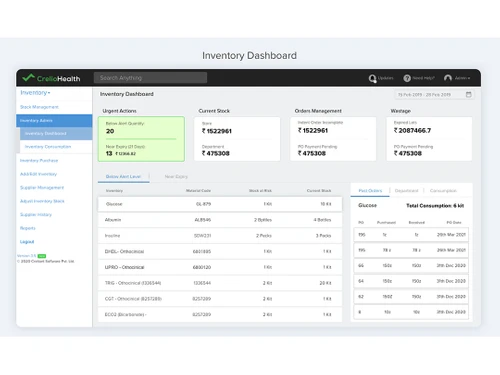
Task: Select the TRIG - Orthoclinical row
Action: 220,283
